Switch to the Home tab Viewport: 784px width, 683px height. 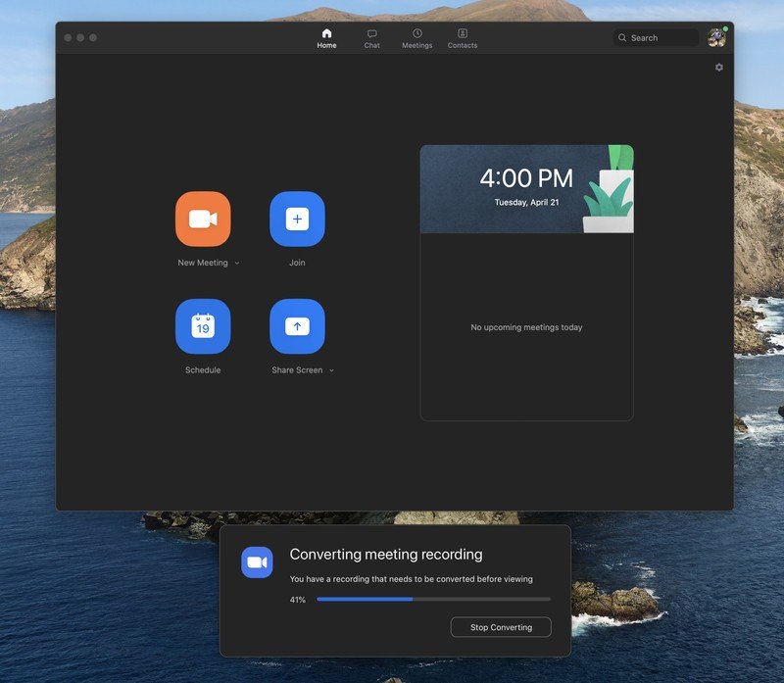[x=326, y=38]
